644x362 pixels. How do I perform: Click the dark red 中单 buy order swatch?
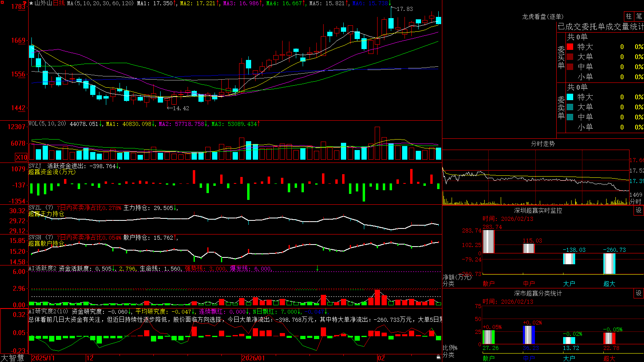pos(570,67)
